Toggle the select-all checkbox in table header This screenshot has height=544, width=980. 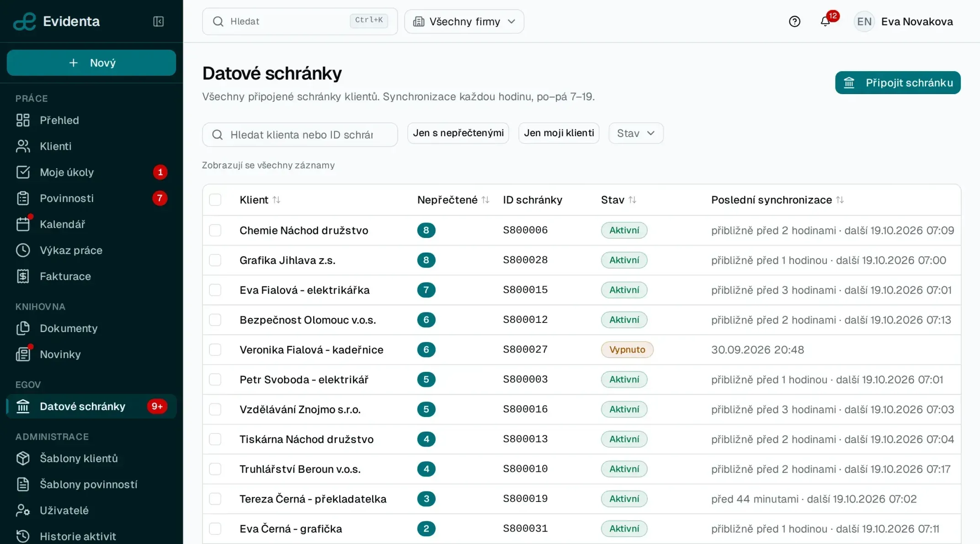[215, 200]
